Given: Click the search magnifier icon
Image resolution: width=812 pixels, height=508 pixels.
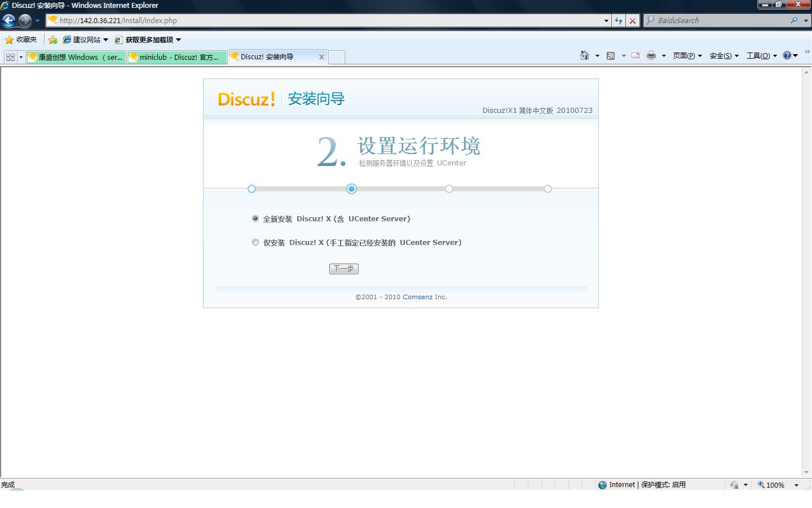Looking at the screenshot, I should point(794,20).
